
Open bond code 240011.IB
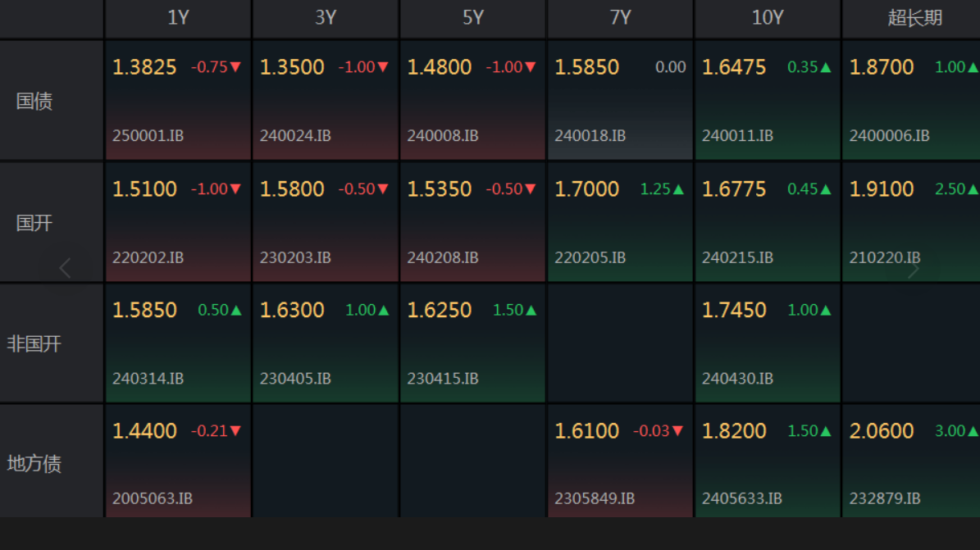point(737,136)
